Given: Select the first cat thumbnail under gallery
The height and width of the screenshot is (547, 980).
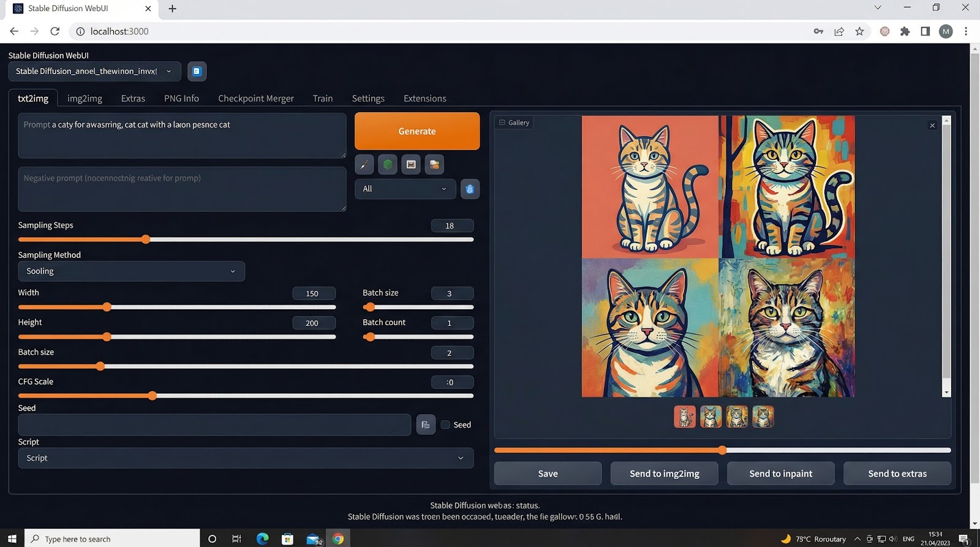Looking at the screenshot, I should 685,417.
